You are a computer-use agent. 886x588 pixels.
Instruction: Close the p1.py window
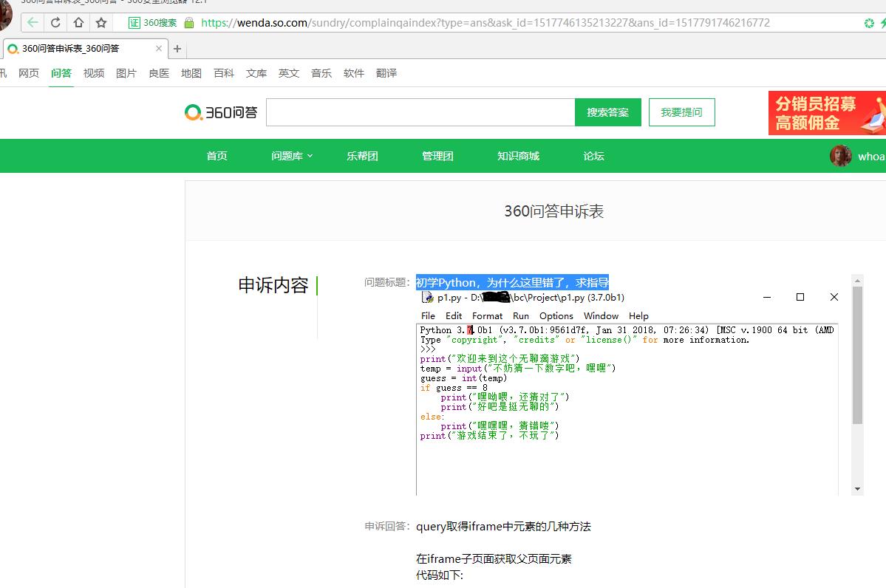pos(834,297)
